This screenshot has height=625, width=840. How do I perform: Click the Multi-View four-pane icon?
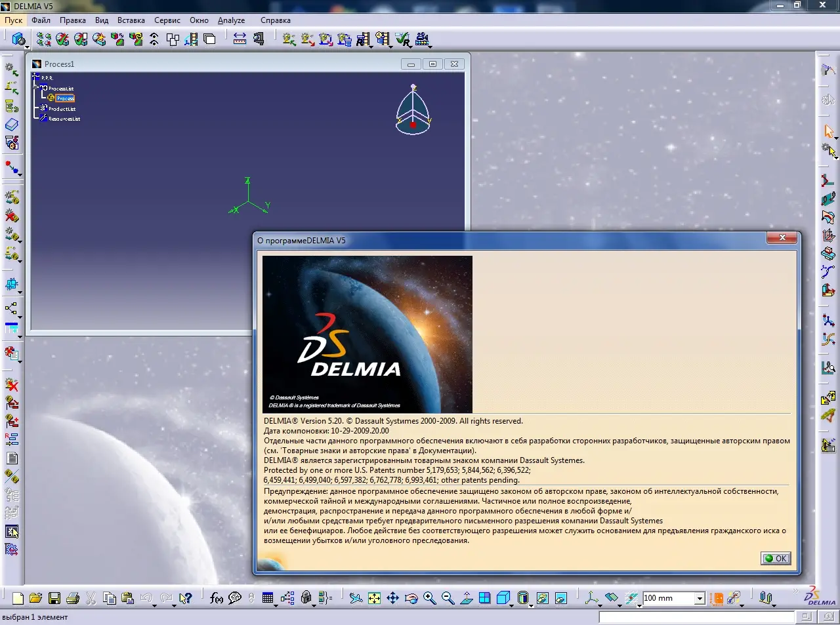coord(484,598)
